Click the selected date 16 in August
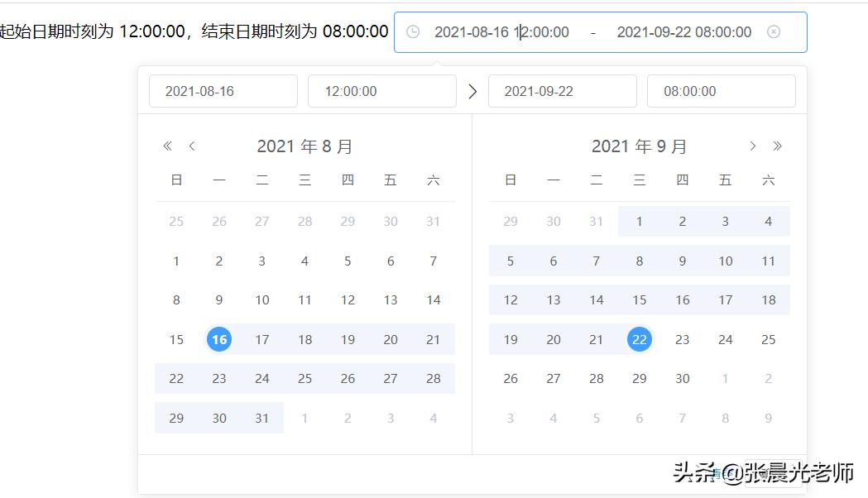The image size is (868, 498). (x=218, y=339)
